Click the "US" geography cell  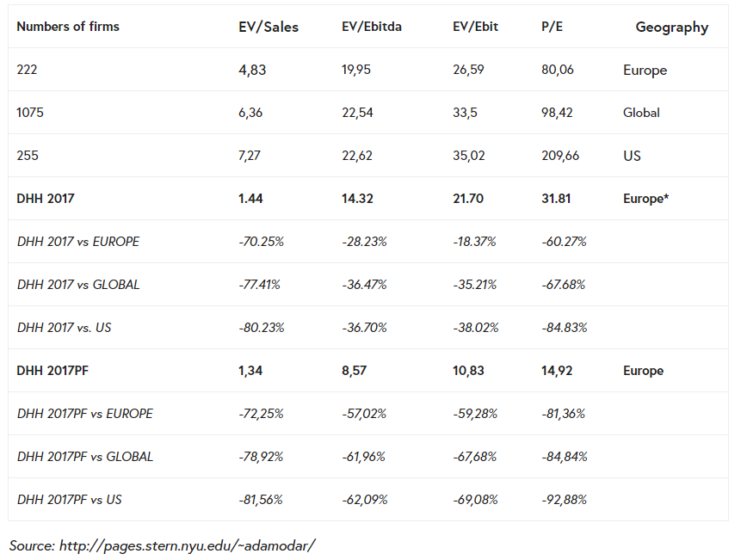[632, 156]
